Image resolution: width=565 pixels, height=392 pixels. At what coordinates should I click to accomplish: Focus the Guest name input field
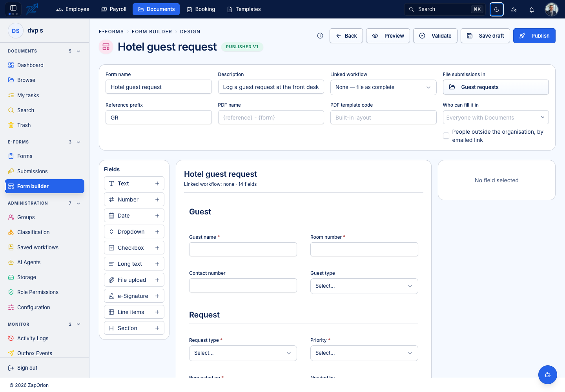(243, 249)
